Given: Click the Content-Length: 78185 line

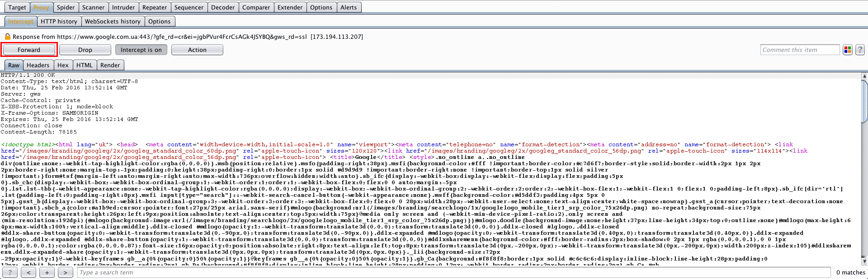Looking at the screenshot, I should point(38,132).
